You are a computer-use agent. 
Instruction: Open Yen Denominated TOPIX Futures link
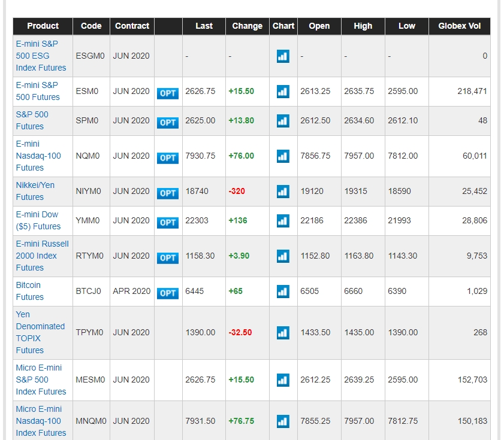[41, 332]
